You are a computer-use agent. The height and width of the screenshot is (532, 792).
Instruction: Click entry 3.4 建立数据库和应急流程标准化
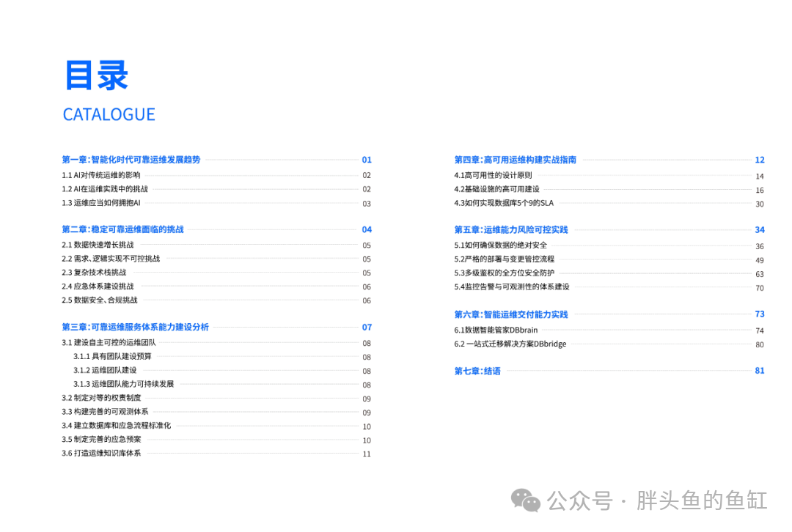[116, 426]
